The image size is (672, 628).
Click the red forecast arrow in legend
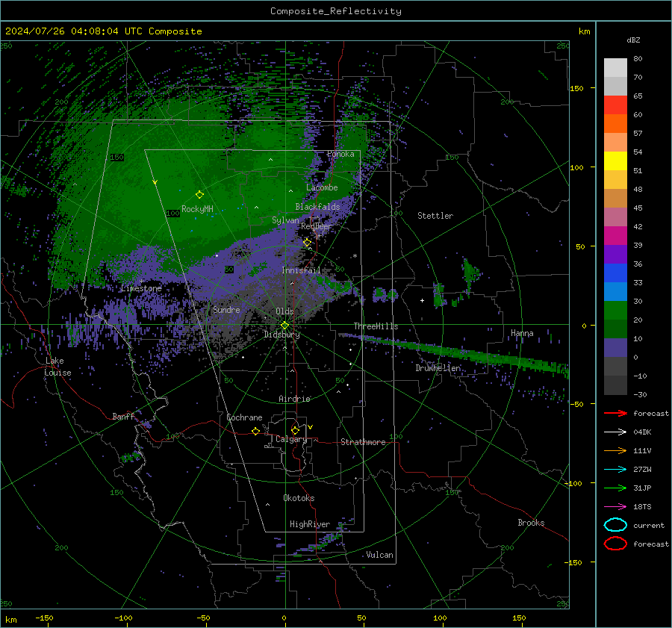615,413
